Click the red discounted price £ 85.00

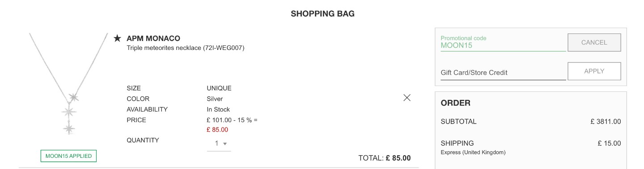coord(217,130)
